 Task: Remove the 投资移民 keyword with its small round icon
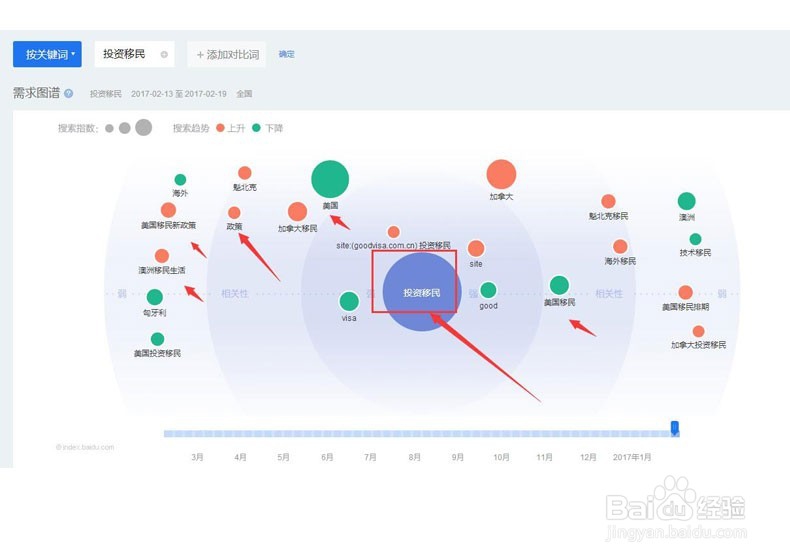(x=164, y=54)
